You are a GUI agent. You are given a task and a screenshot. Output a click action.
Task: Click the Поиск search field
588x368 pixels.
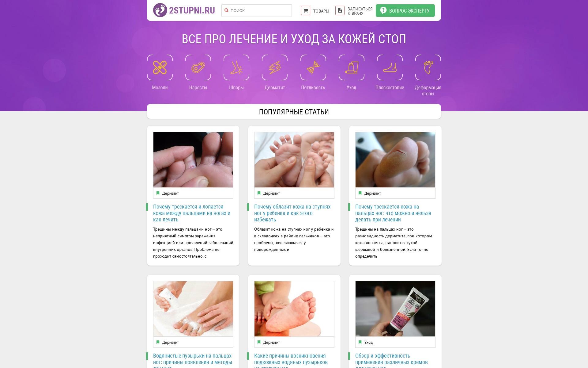point(256,10)
